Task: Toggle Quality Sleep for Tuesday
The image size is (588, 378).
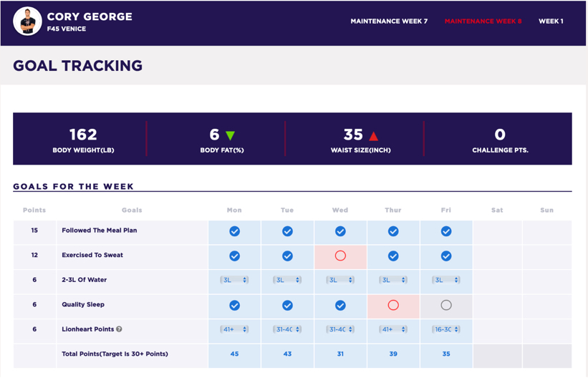Action: tap(287, 306)
